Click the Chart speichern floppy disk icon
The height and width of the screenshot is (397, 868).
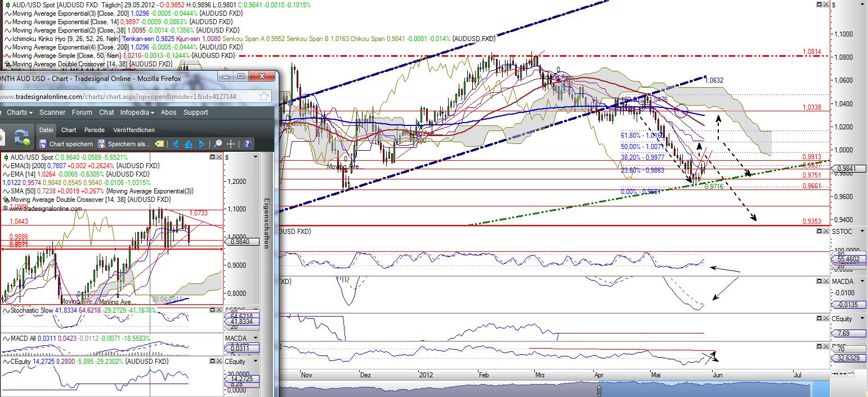(x=43, y=144)
